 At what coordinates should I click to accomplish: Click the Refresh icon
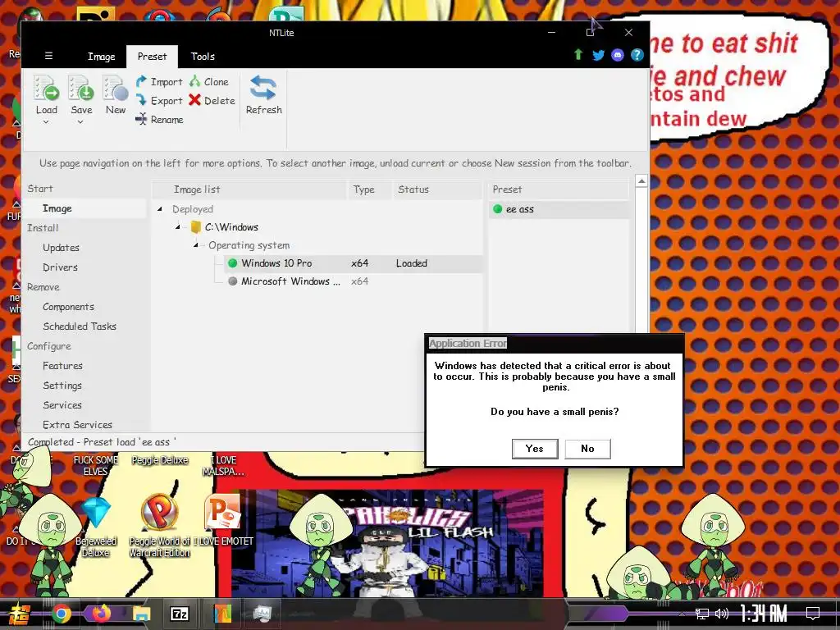click(x=263, y=89)
